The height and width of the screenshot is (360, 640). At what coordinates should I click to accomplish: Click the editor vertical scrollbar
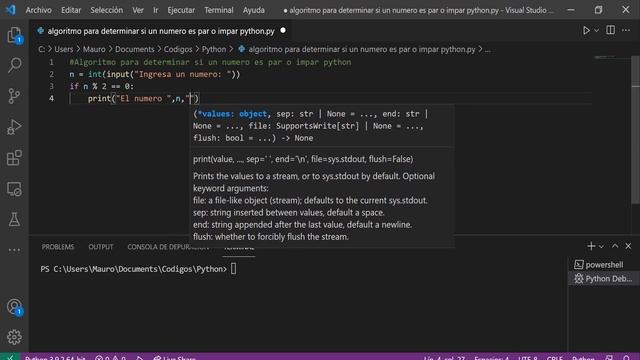pyautogui.click(x=635, y=131)
